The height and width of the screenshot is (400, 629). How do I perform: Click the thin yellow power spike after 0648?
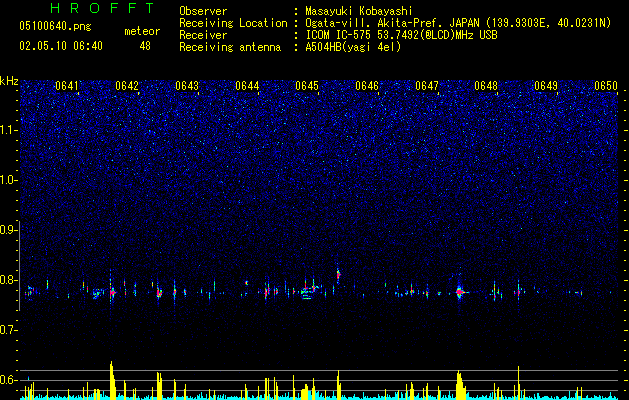click(x=518, y=382)
